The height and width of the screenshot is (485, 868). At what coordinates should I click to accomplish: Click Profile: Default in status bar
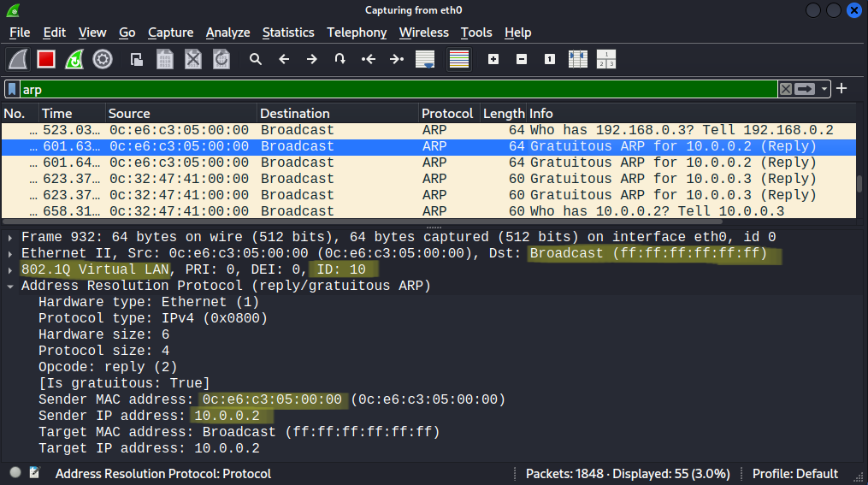point(794,473)
